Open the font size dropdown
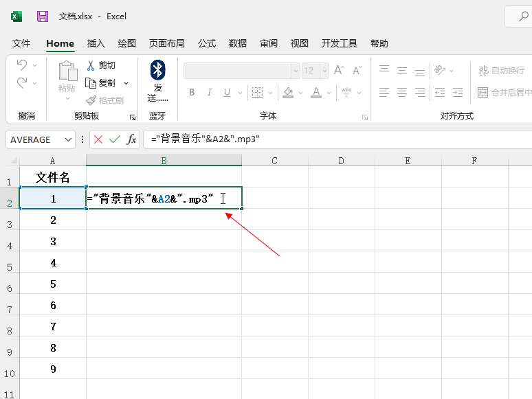 coord(324,71)
